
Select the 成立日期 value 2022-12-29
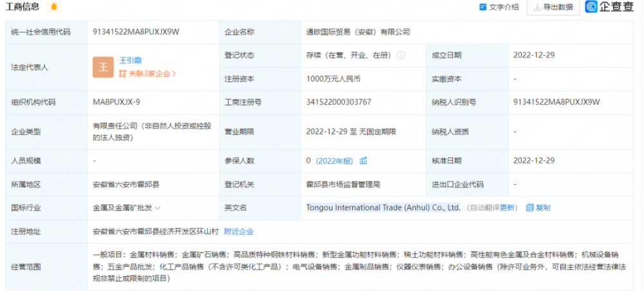534,55
